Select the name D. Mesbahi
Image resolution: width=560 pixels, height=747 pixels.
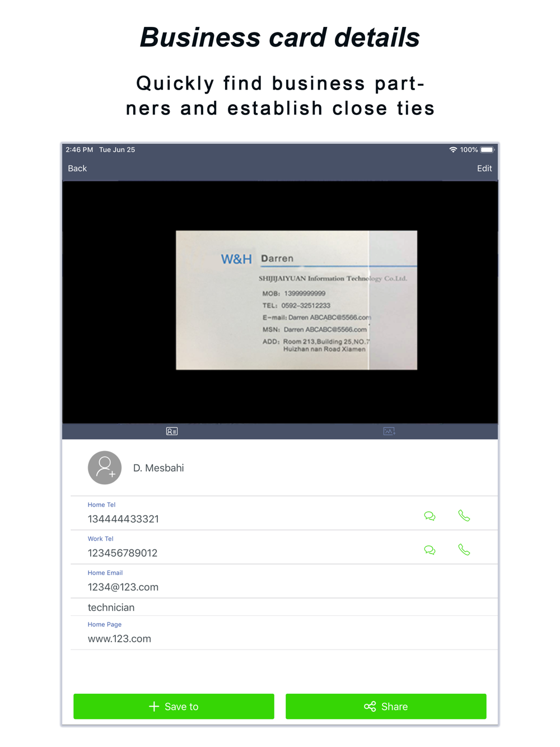[158, 468]
